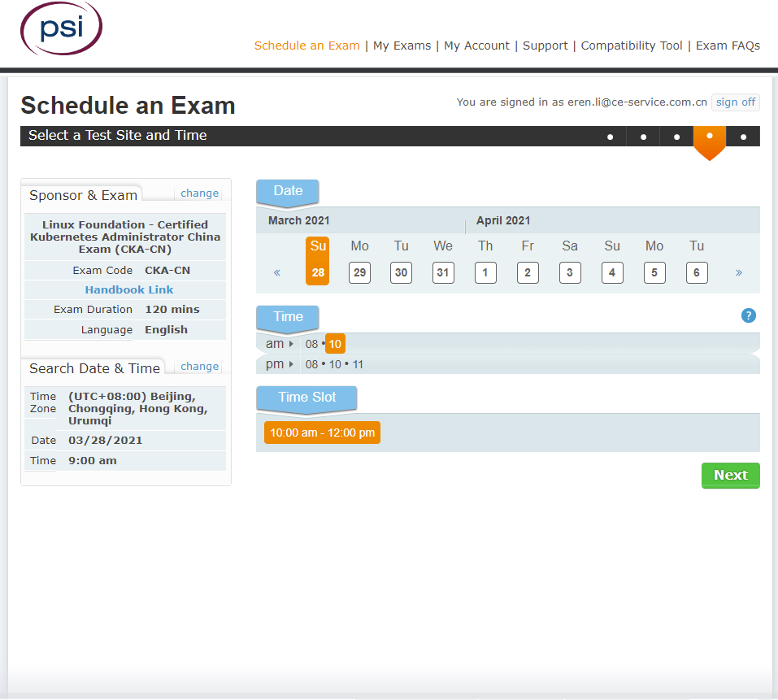
Task: Click the '9:00 am' time value
Action: [x=93, y=461]
